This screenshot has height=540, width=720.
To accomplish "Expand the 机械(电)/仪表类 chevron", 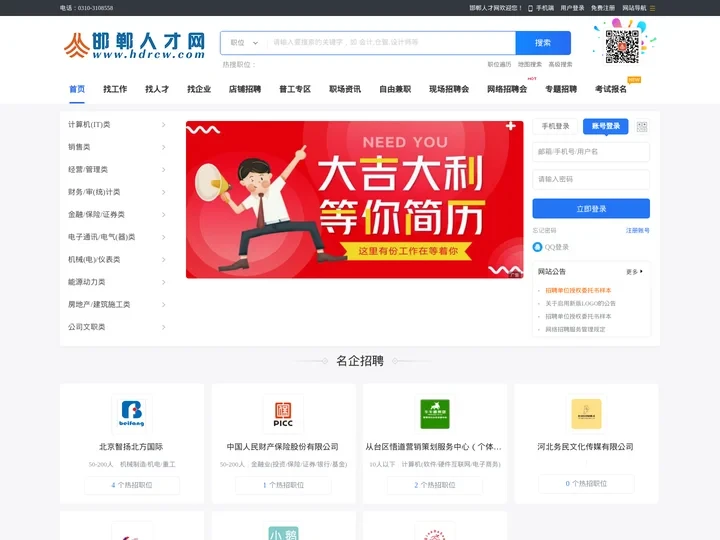I will pyautogui.click(x=163, y=260).
